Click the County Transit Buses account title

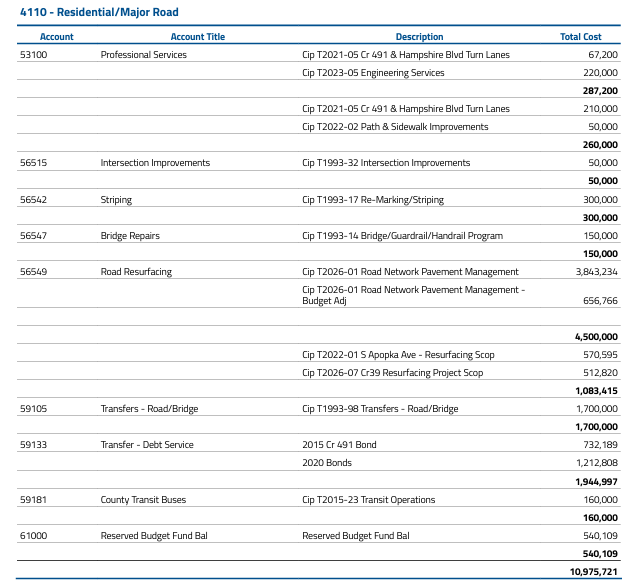click(143, 500)
